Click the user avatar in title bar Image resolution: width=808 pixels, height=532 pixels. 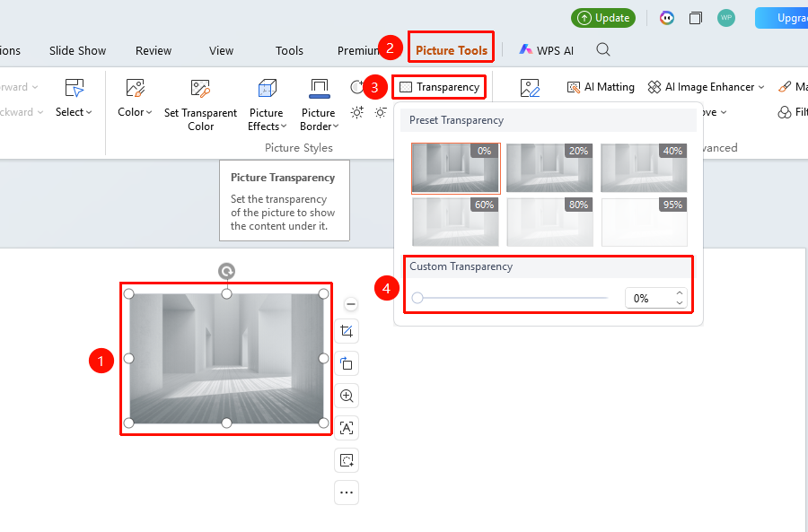pos(726,18)
